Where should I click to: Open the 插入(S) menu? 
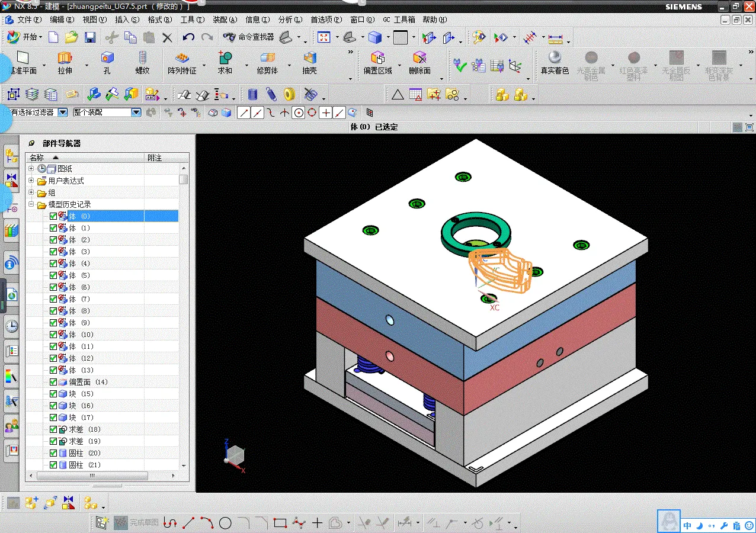[x=127, y=20]
